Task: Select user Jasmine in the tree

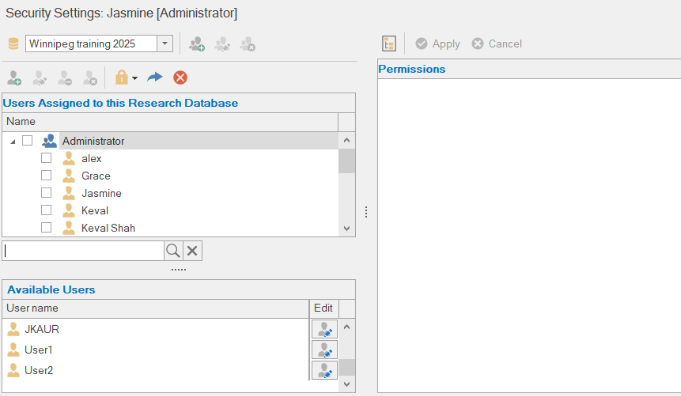Action: point(101,193)
